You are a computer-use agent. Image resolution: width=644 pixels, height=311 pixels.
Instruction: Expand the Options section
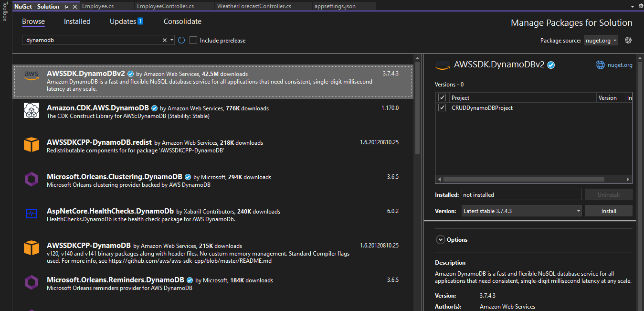440,240
